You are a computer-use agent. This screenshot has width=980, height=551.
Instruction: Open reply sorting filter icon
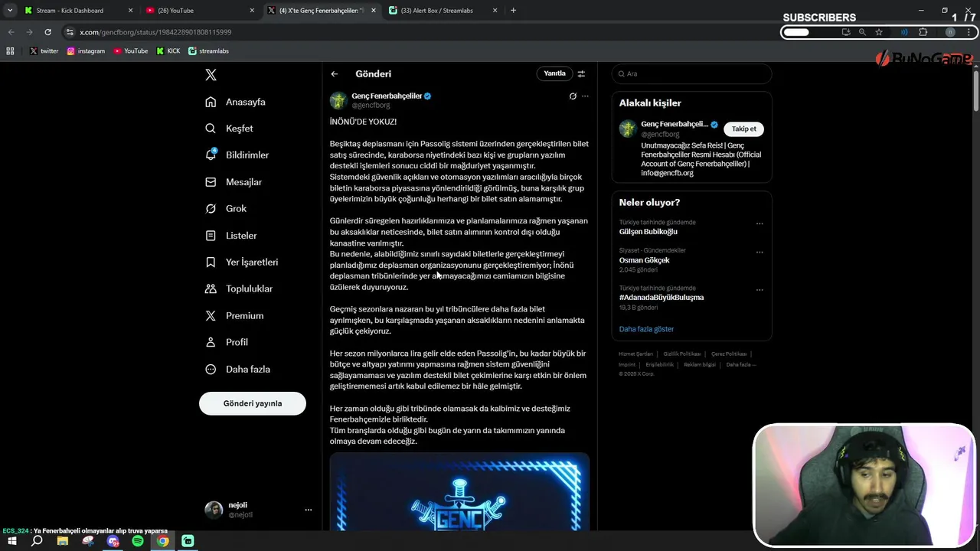tap(581, 73)
